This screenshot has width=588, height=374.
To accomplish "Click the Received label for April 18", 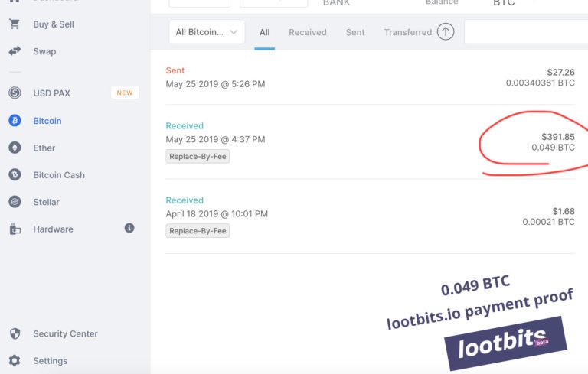I will point(185,200).
